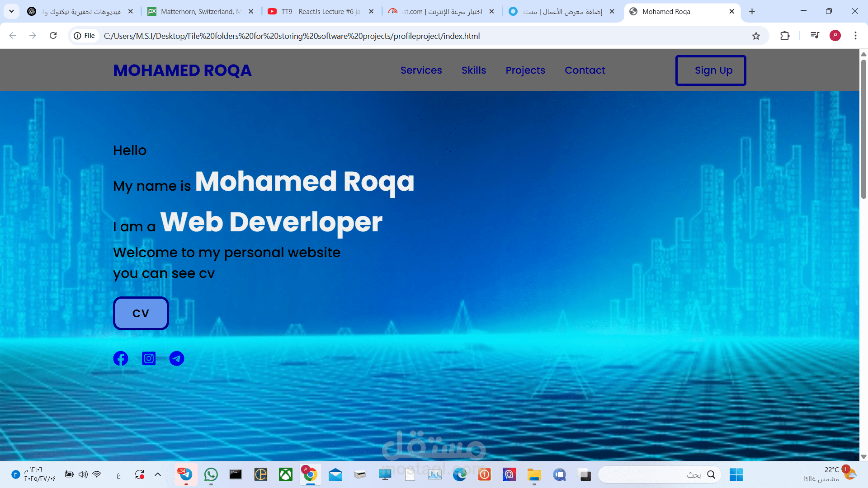The height and width of the screenshot is (488, 868).
Task: Open the Chrome profile avatar
Action: tap(835, 36)
